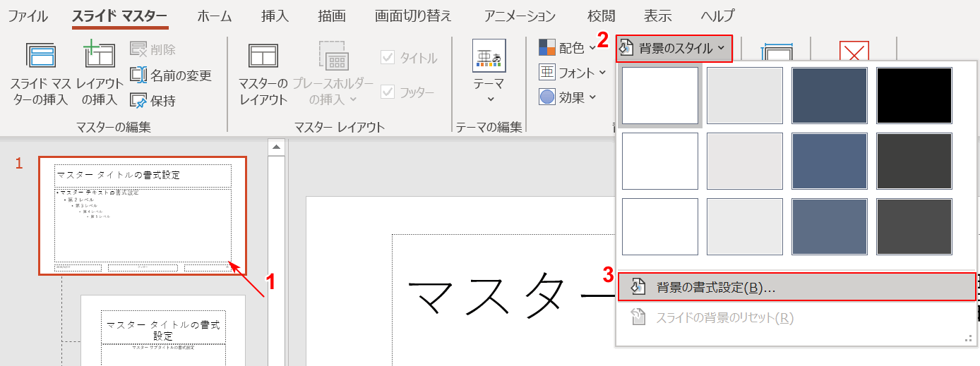The width and height of the screenshot is (980, 366).
Task: Click the Close Master View icon
Action: 854,51
